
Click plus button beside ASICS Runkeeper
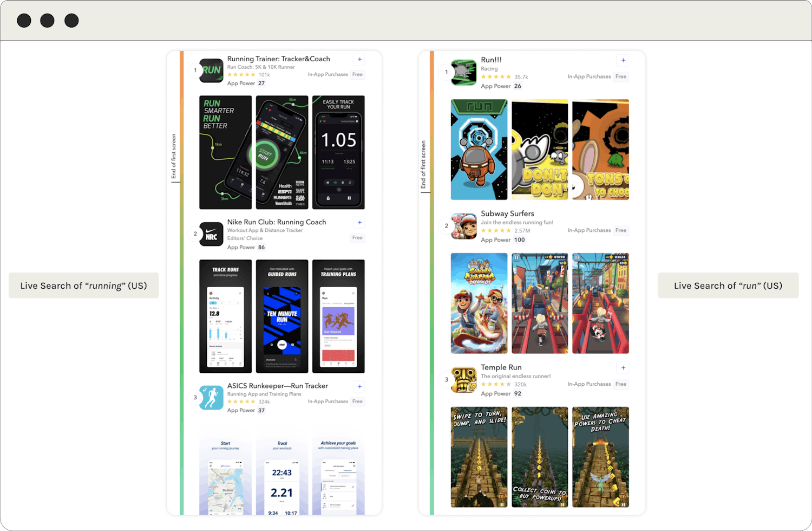pyautogui.click(x=360, y=386)
